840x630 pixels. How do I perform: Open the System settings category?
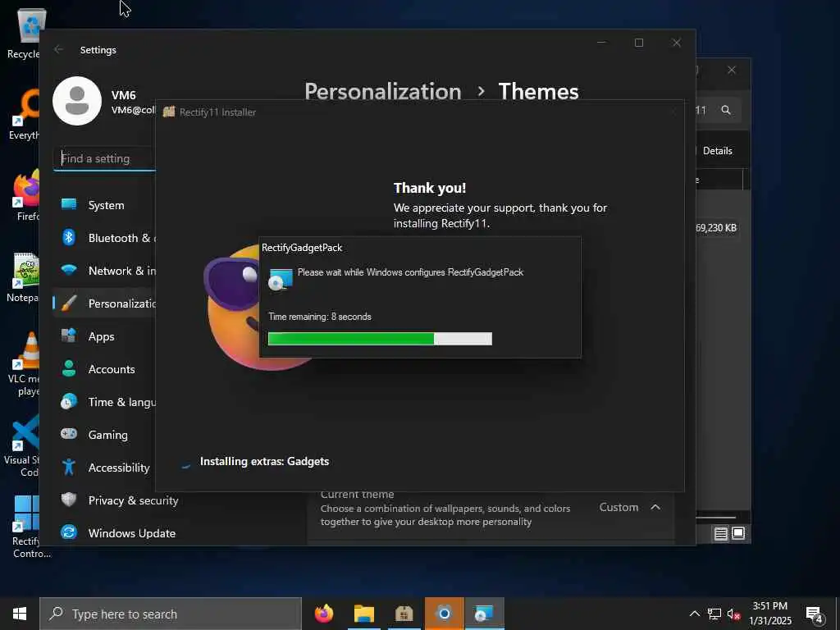click(104, 205)
